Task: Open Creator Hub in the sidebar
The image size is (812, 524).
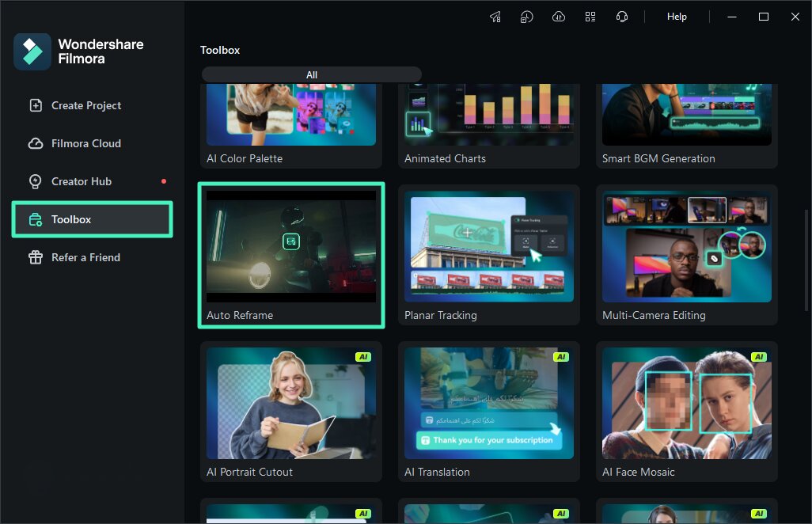Action: click(92, 181)
